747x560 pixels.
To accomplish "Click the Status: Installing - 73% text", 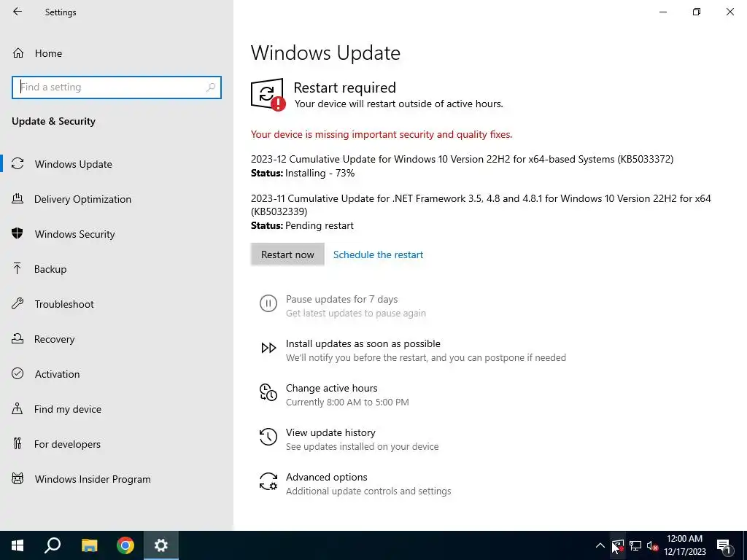I will pos(303,174).
